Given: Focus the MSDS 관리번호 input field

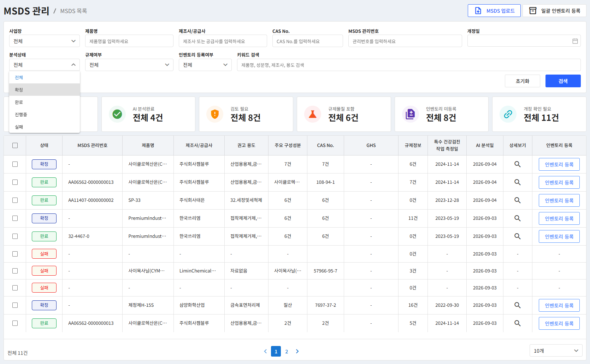Looking at the screenshot, I should coord(405,41).
